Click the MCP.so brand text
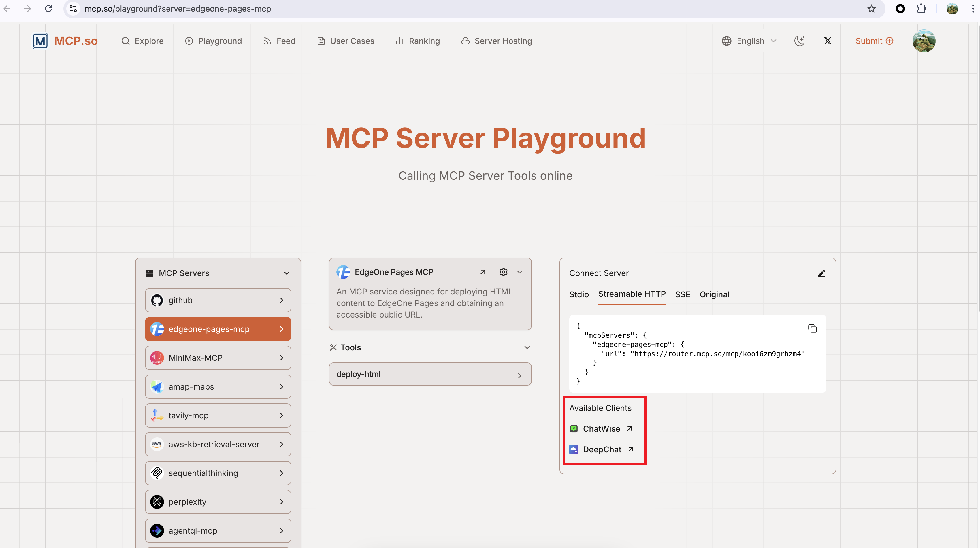The width and height of the screenshot is (980, 548). [76, 41]
